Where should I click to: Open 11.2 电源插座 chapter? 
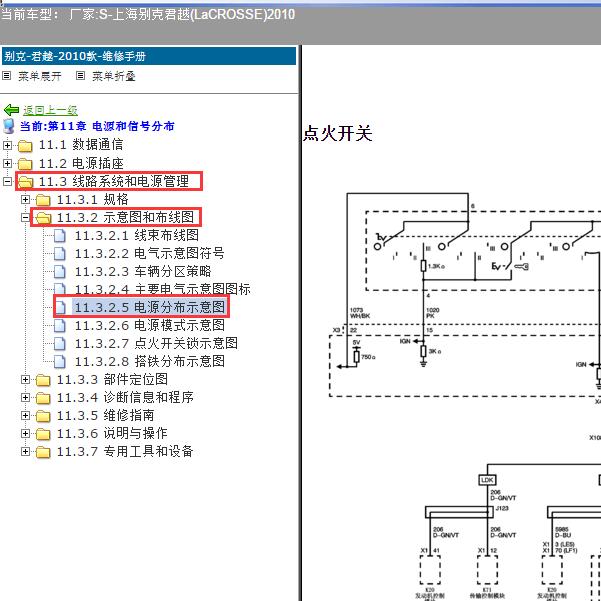point(81,164)
